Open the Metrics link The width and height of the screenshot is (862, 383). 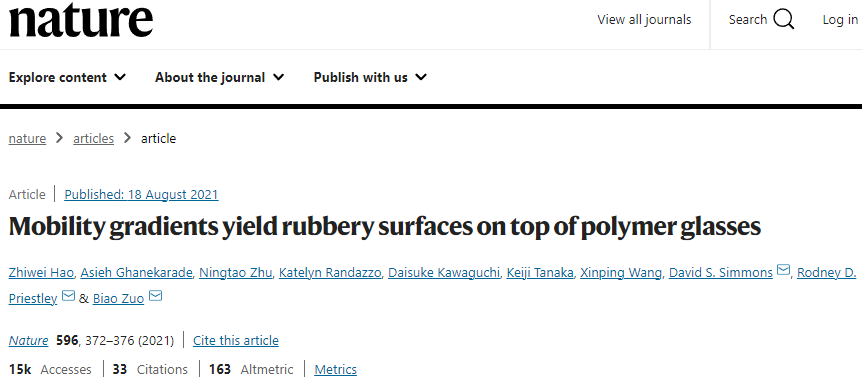(335, 370)
